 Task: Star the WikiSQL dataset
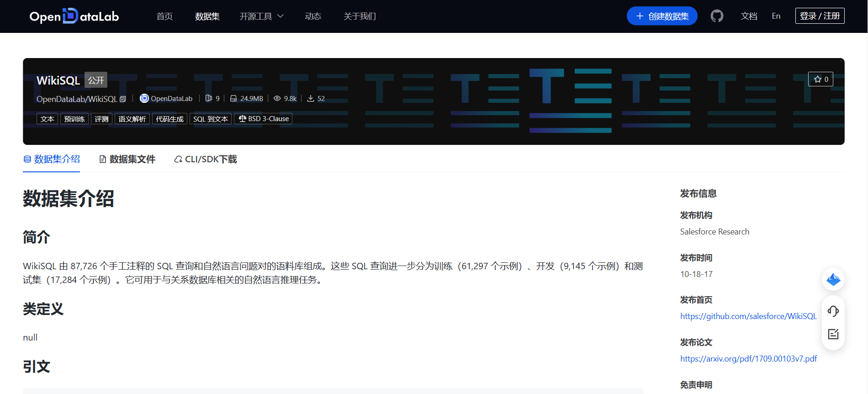[820, 79]
